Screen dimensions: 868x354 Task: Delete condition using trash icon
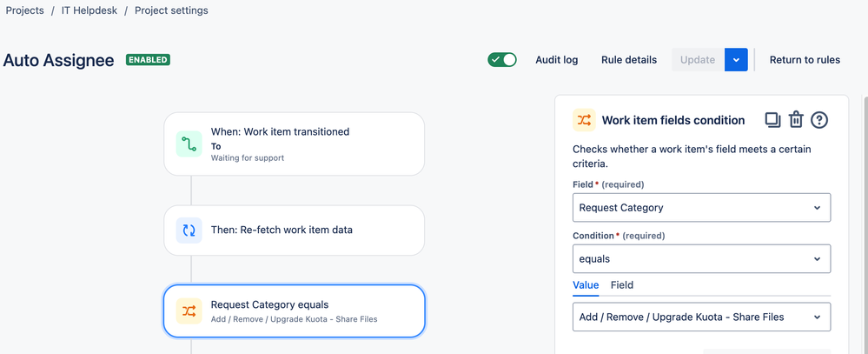point(796,120)
